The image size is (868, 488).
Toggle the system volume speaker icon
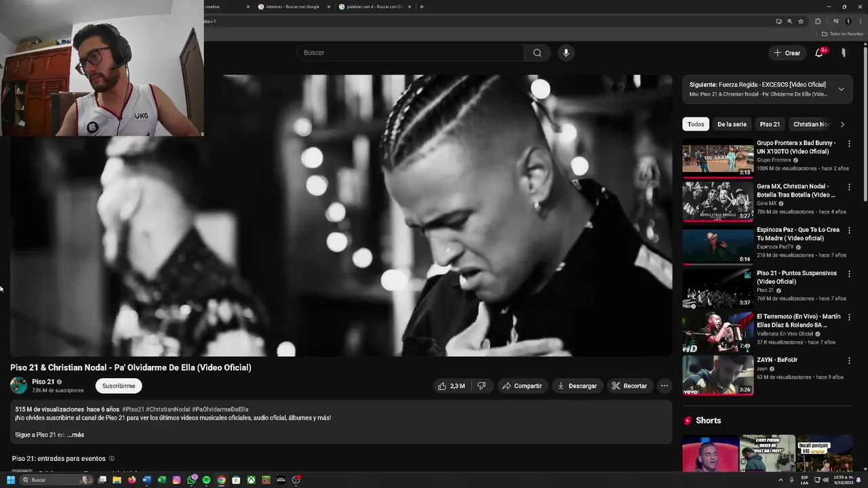click(825, 480)
